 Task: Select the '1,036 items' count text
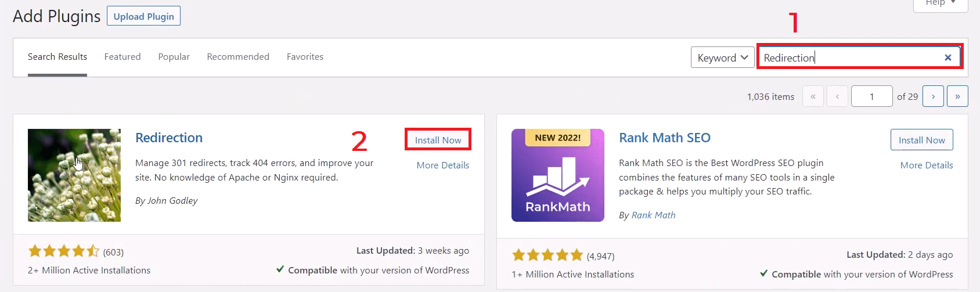tap(771, 97)
